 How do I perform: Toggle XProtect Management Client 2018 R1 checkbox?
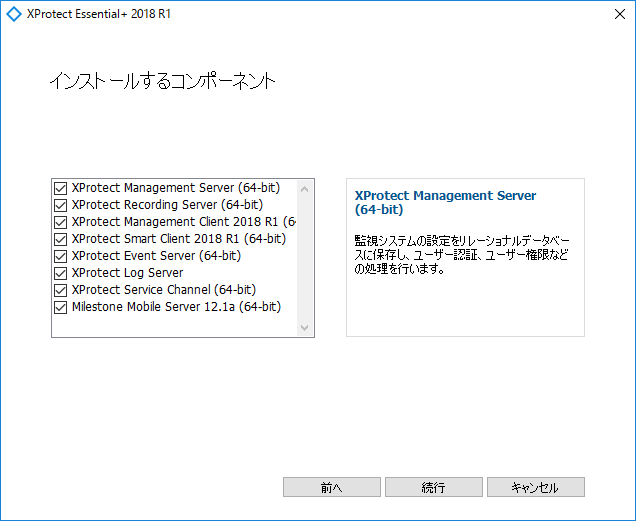[60, 222]
